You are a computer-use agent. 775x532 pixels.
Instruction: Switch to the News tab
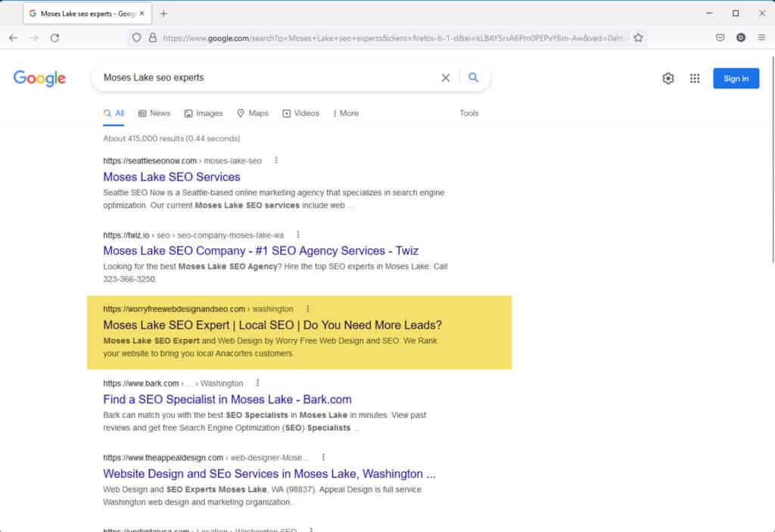[x=154, y=114]
